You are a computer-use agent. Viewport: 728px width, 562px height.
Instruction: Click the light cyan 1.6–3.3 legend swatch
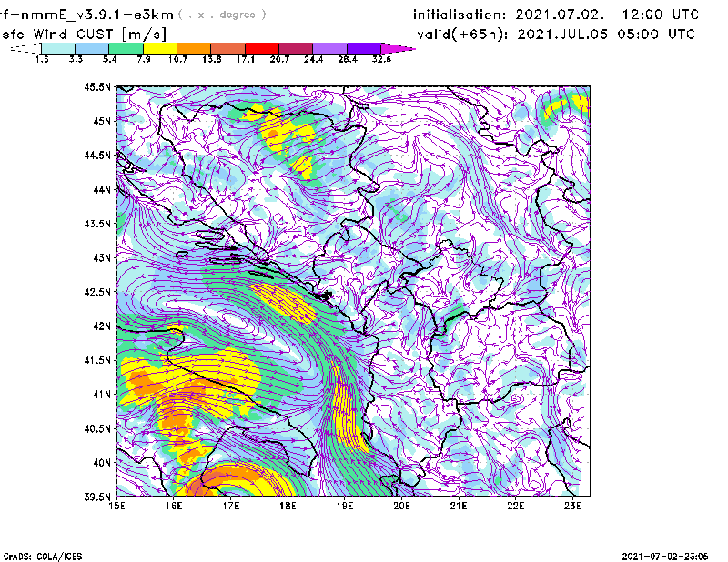tap(58, 48)
